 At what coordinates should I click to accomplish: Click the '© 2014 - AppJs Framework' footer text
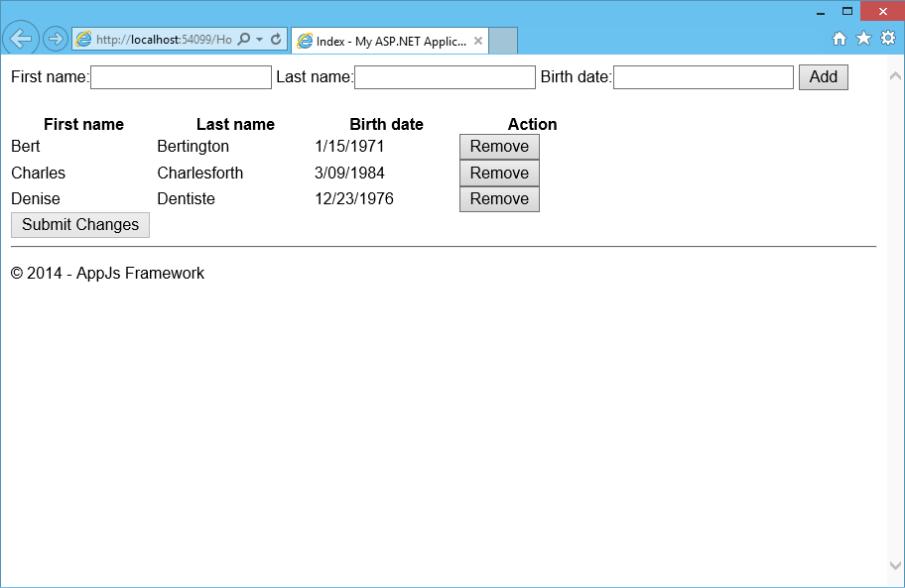(x=107, y=274)
